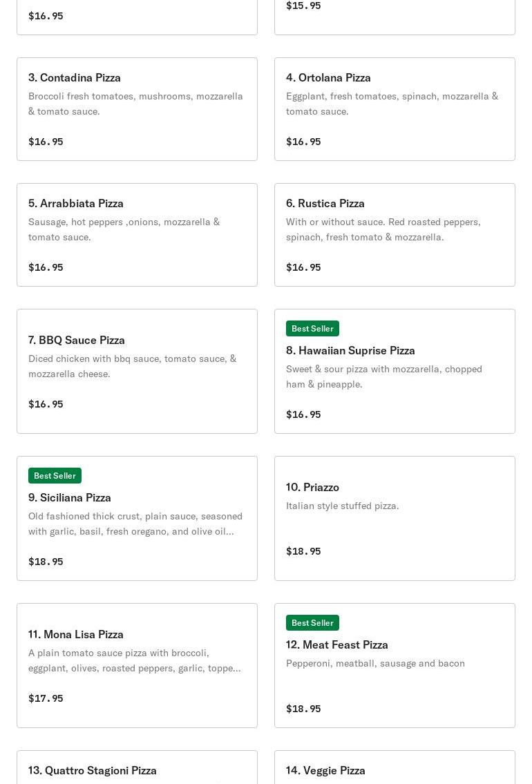This screenshot has width=532, height=784.
Task: Click the Priazzo $18.95 price
Action: click(303, 551)
